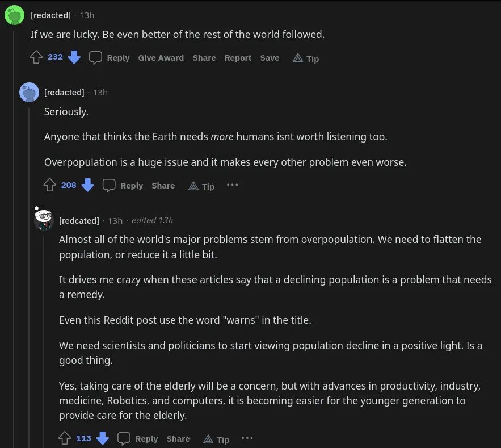
Task: Save the top comment
Action: (270, 58)
